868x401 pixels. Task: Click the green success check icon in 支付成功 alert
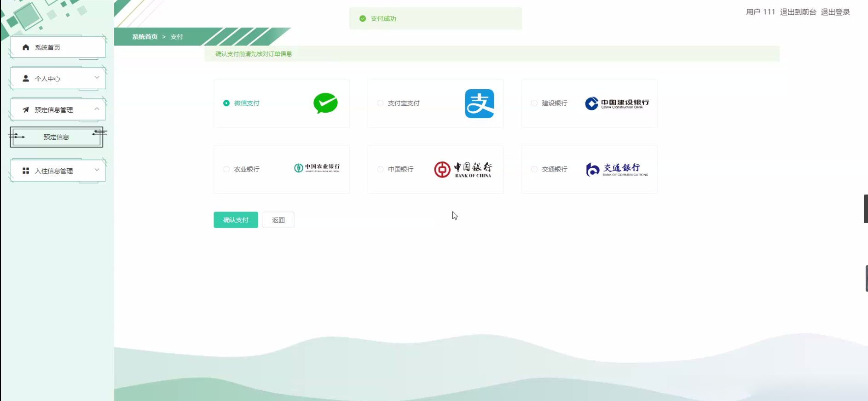pos(363,18)
